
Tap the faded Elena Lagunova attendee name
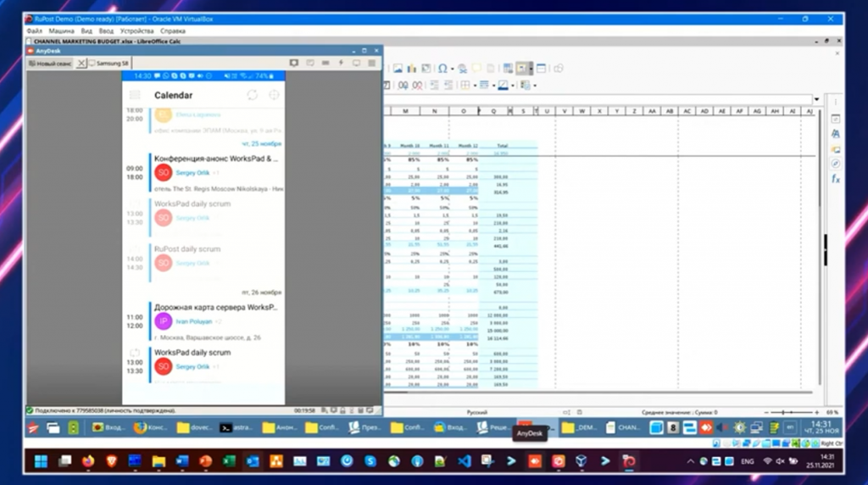pyautogui.click(x=198, y=114)
